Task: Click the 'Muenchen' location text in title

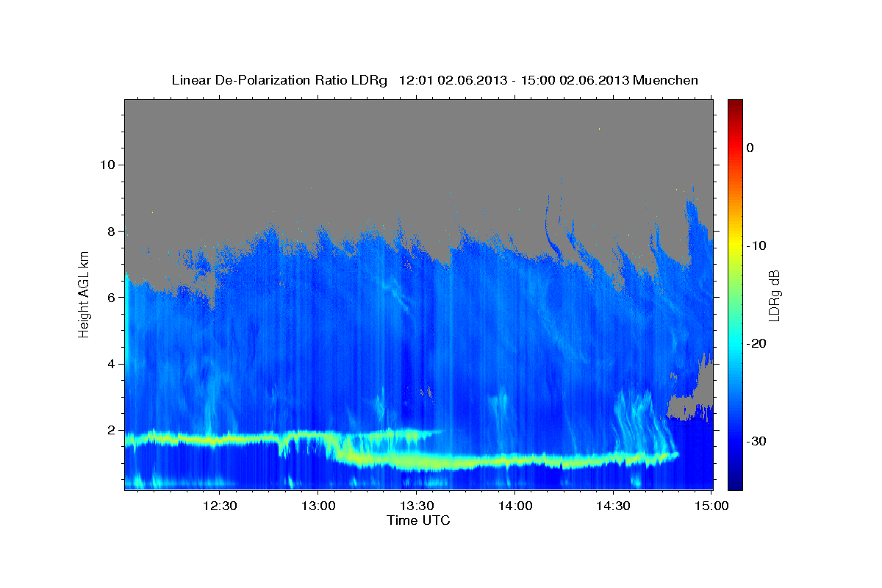Action: [666, 80]
